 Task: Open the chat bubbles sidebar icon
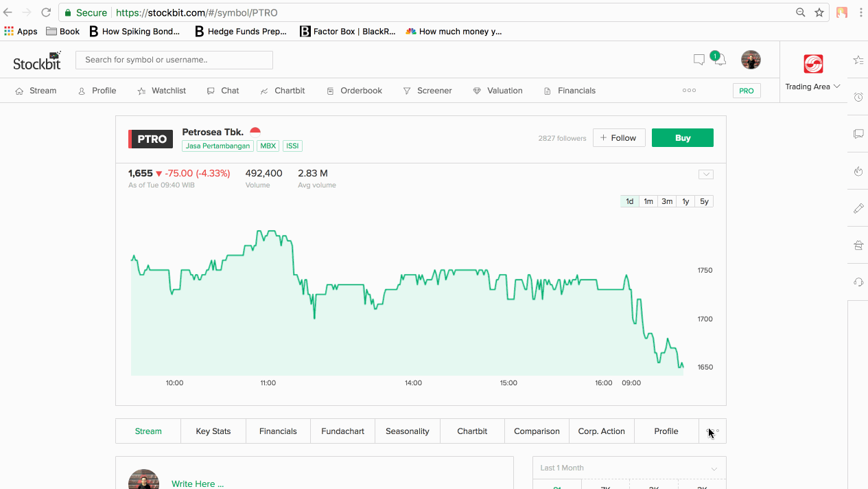point(858,134)
